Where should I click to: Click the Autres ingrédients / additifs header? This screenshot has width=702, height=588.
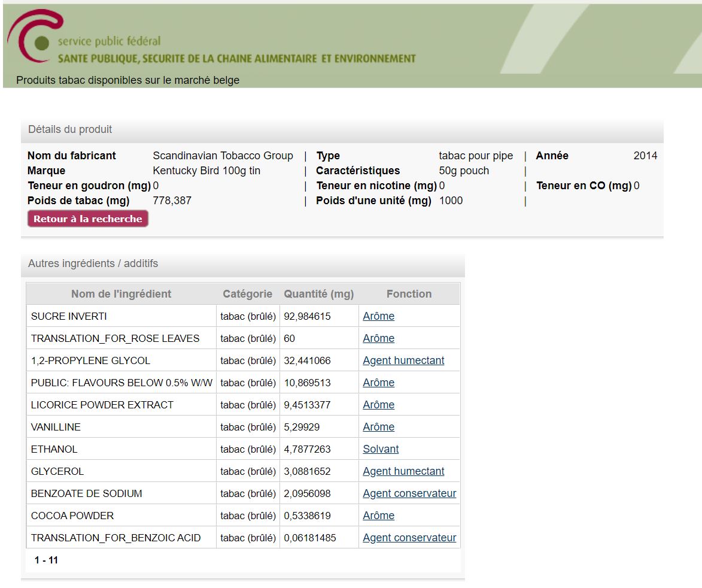pyautogui.click(x=242, y=264)
